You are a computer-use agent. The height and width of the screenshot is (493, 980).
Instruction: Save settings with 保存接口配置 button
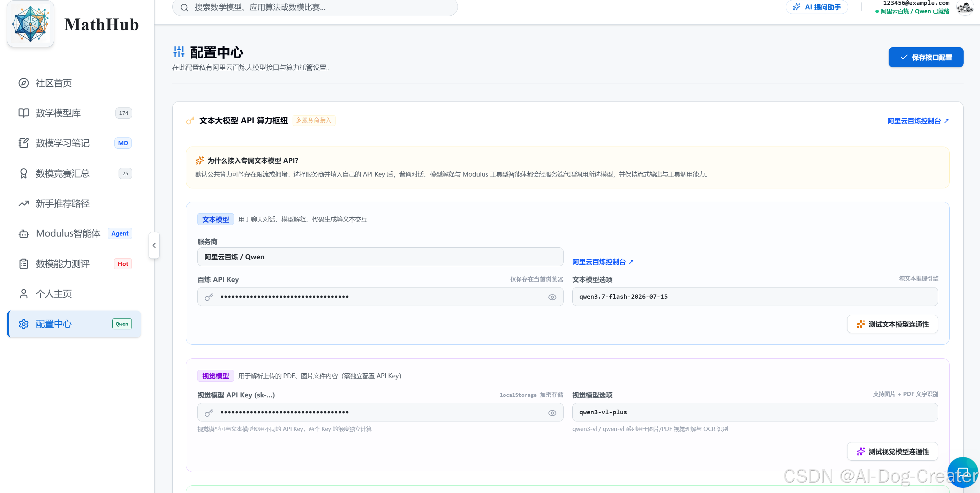coord(926,58)
